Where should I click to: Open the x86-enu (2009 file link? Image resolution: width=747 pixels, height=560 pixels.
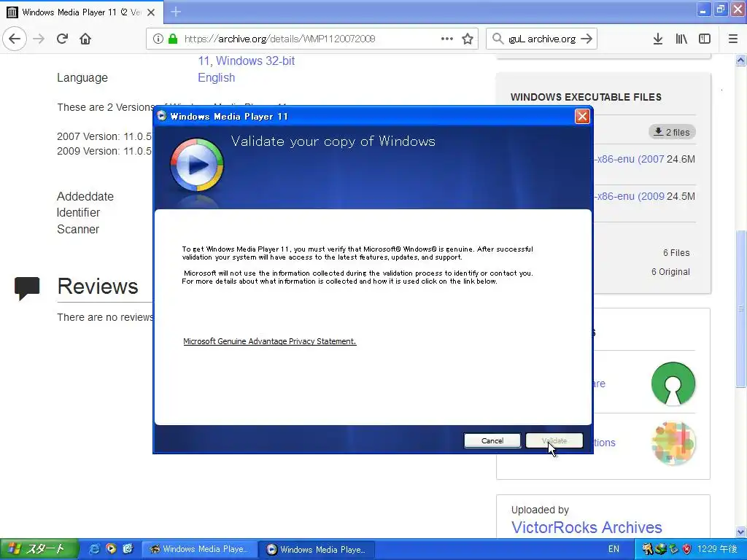coord(629,196)
